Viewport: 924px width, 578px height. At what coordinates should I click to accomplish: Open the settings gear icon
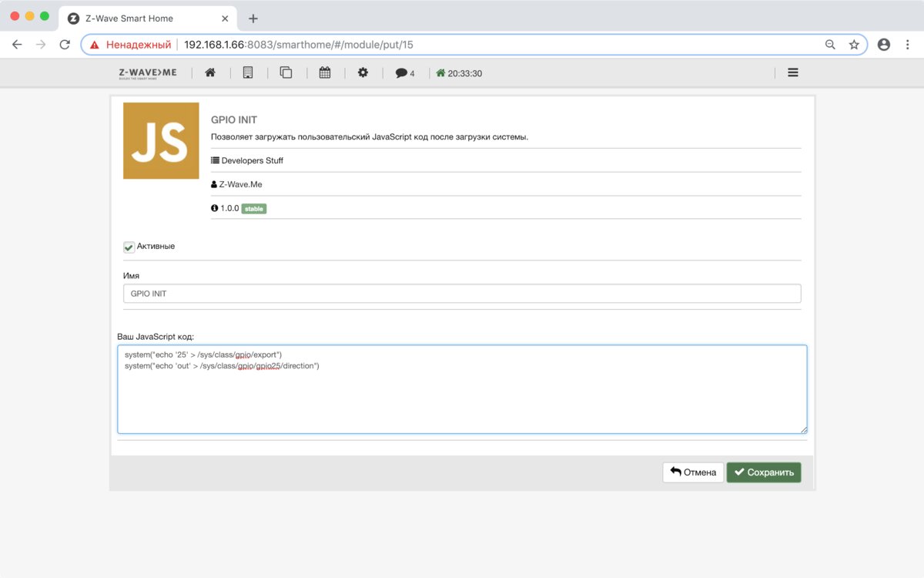363,72
